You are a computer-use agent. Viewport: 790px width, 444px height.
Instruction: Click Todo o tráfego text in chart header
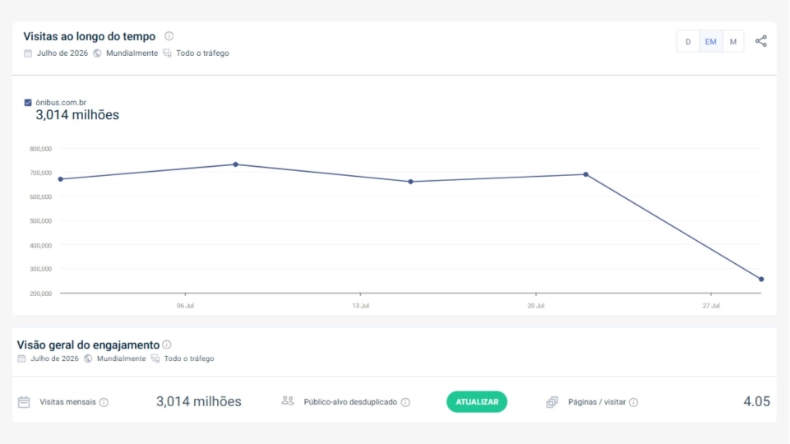pos(203,53)
